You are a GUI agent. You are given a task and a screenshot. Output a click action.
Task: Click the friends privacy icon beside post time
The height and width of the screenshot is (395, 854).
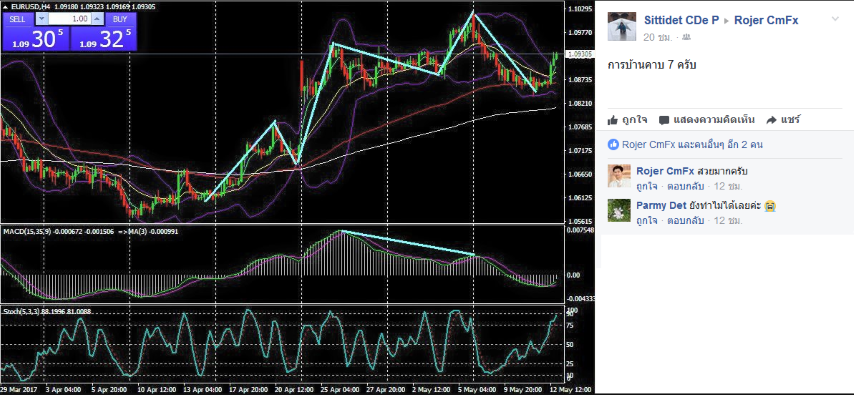pos(686,37)
